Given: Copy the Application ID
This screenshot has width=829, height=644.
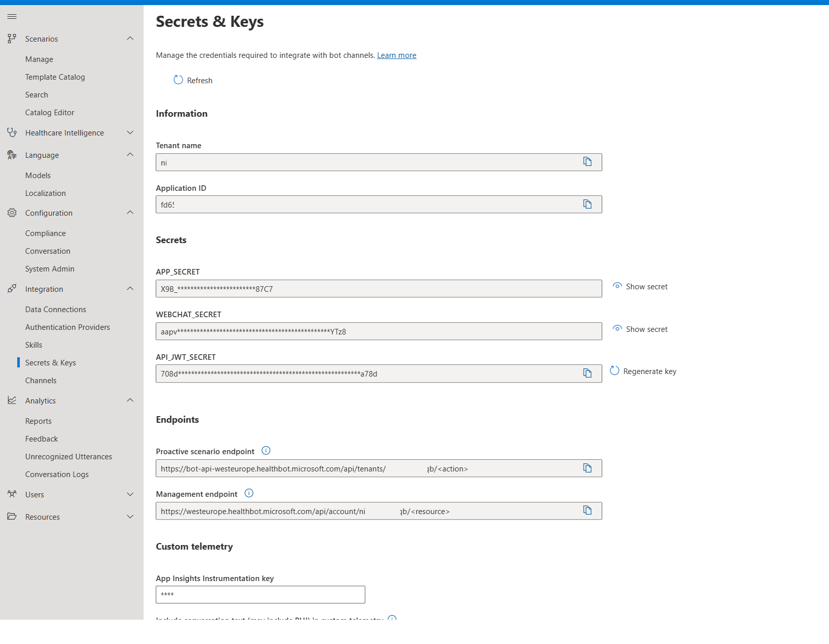Looking at the screenshot, I should [x=587, y=205].
